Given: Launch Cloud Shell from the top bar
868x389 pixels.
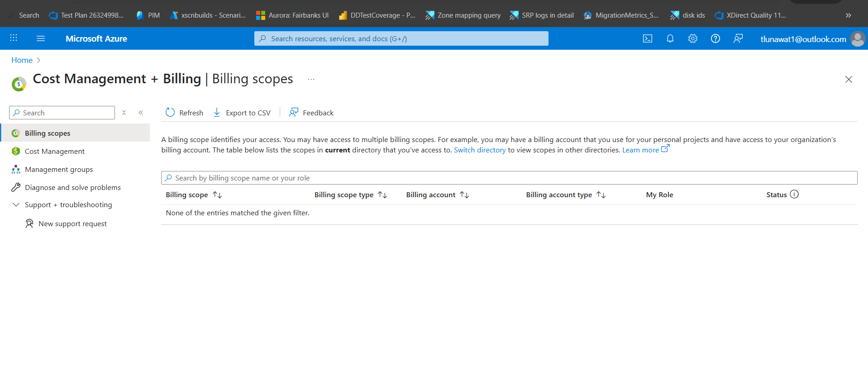Looking at the screenshot, I should pyautogui.click(x=648, y=38).
